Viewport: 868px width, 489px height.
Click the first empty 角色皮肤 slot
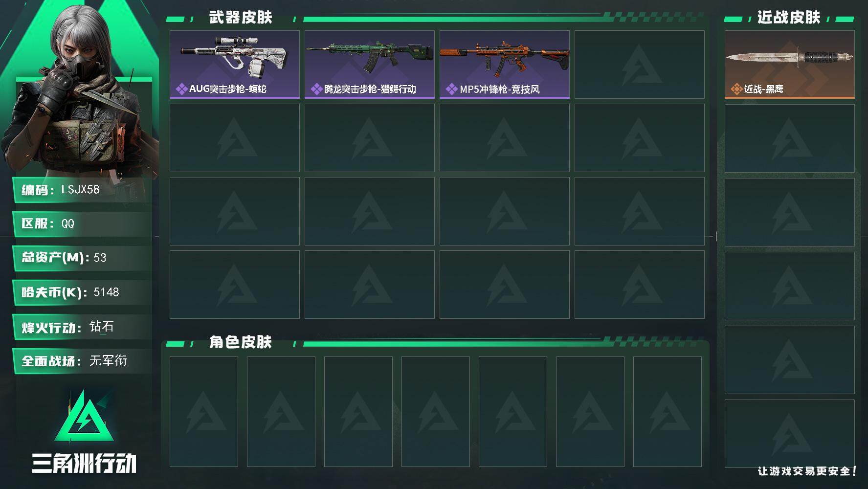pos(204,412)
